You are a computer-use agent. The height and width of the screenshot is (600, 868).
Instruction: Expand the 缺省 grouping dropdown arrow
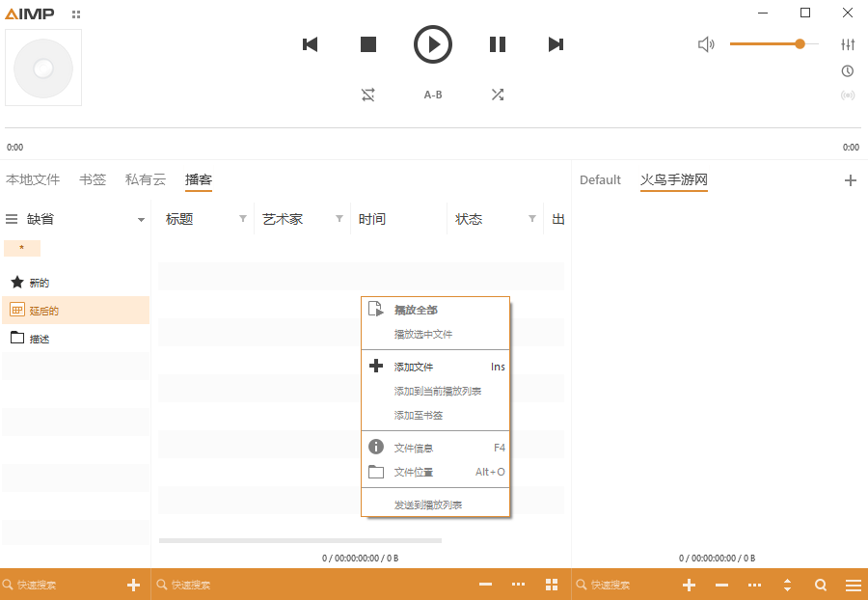tap(141, 220)
